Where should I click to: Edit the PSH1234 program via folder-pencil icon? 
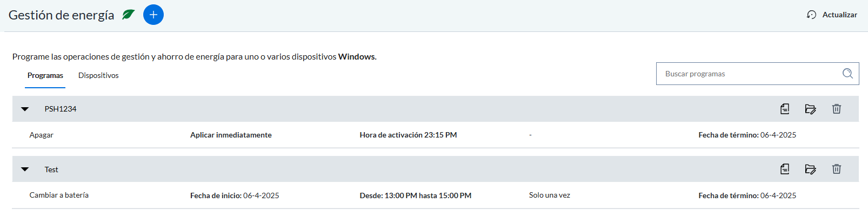click(x=810, y=109)
